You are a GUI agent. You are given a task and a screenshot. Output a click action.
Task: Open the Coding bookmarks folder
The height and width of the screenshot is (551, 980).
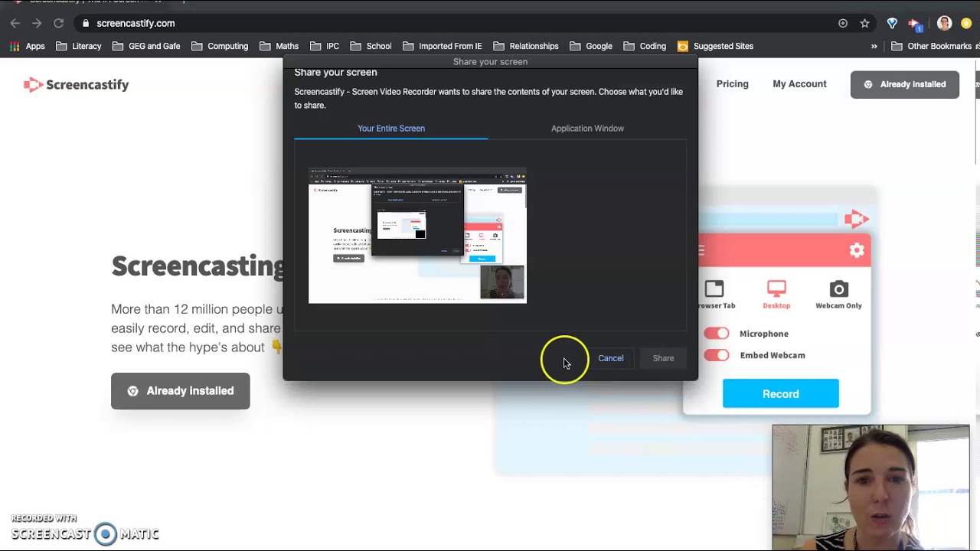[645, 46]
